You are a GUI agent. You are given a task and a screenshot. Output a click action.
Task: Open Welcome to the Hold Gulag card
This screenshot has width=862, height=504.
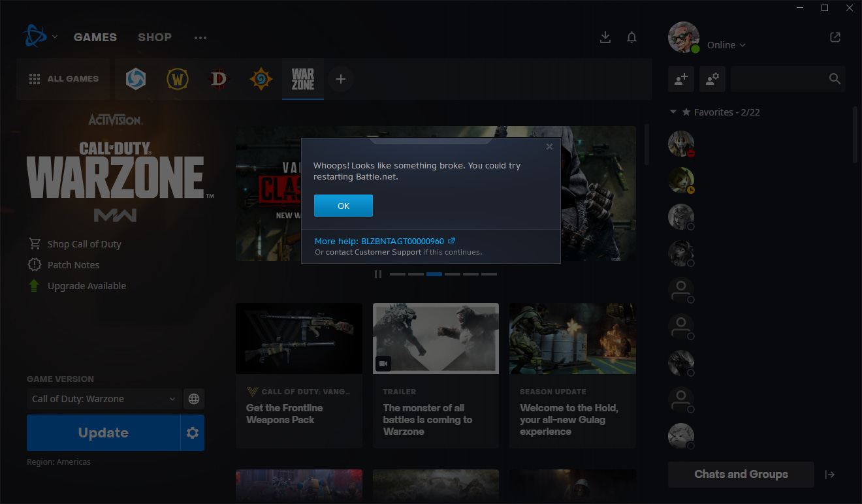[573, 375]
